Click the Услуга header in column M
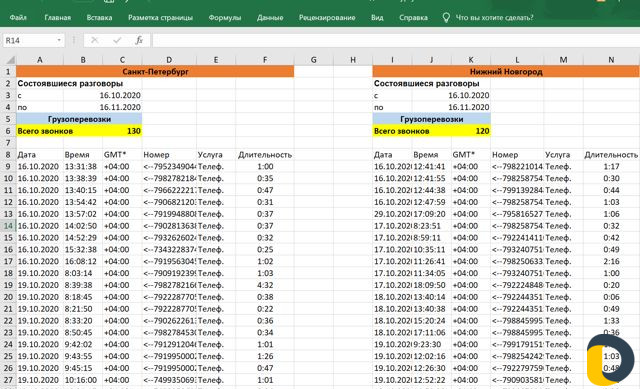The width and height of the screenshot is (640, 389). pyautogui.click(x=558, y=155)
